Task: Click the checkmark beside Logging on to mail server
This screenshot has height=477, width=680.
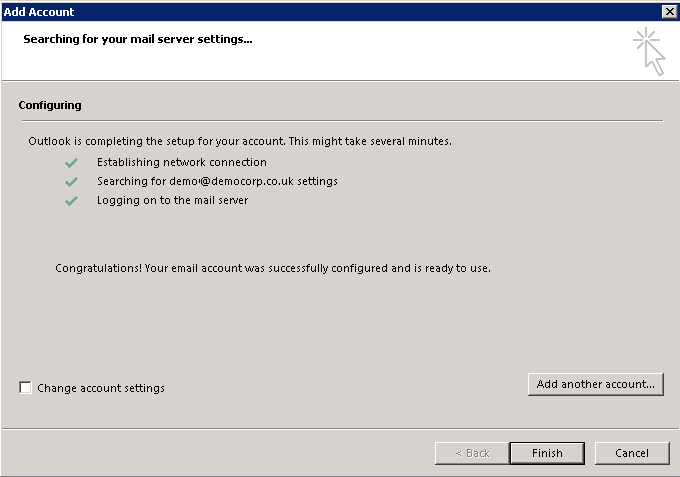Action: [71, 200]
